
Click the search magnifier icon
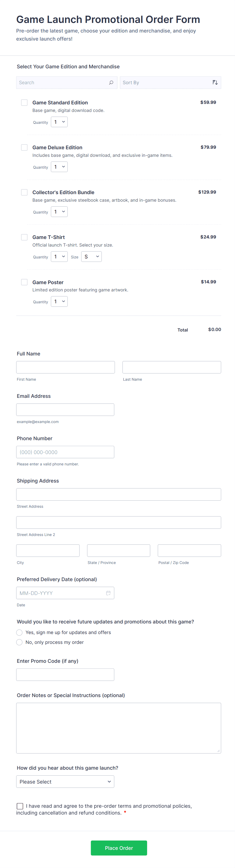click(111, 82)
